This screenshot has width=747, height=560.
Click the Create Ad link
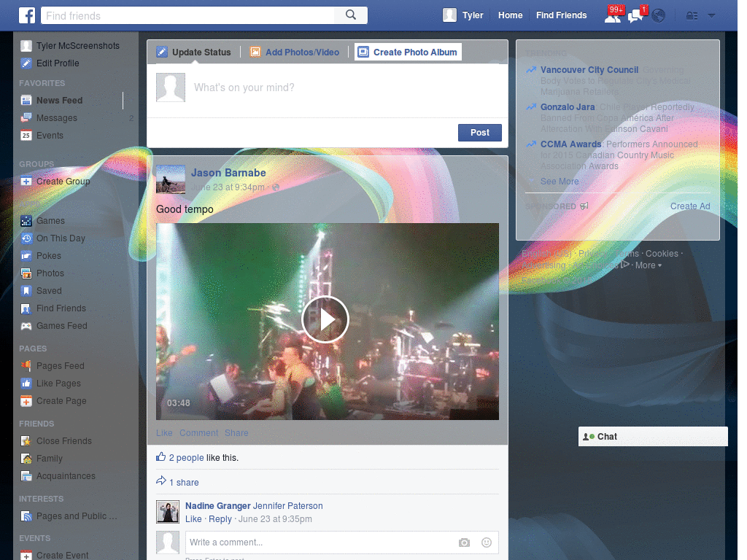click(x=690, y=206)
